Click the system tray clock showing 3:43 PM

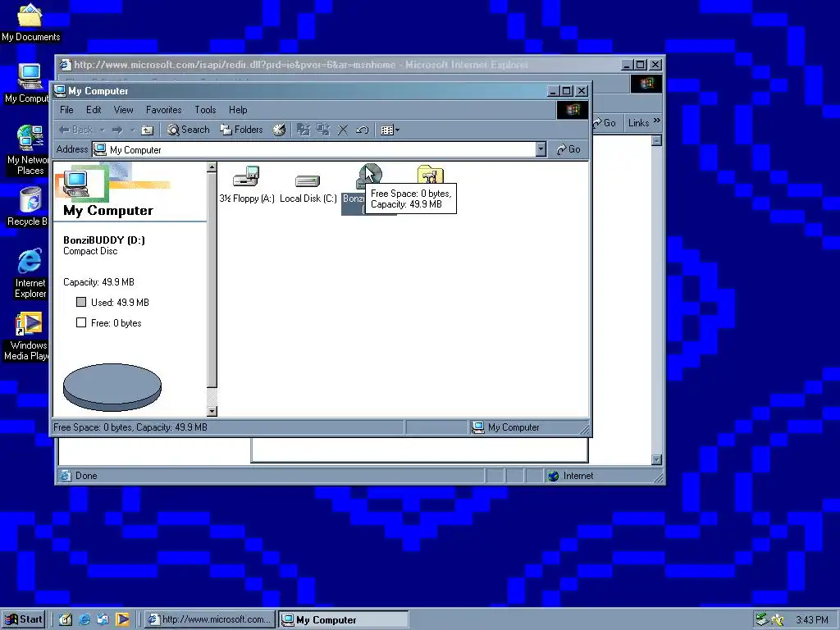click(x=811, y=620)
